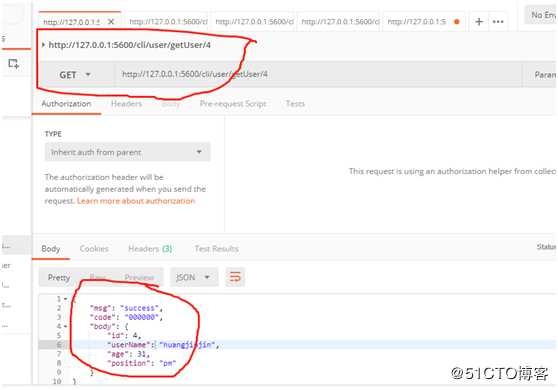Click the request URL input field

coord(319,74)
